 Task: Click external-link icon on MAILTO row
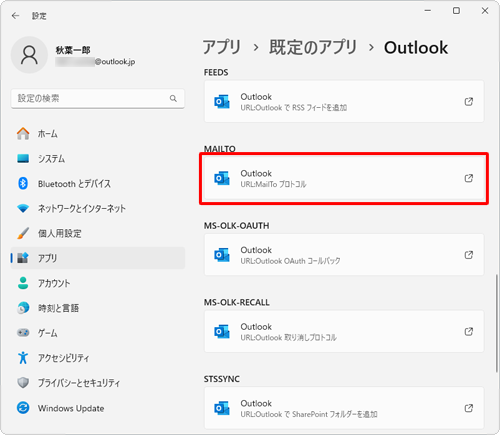[x=469, y=178]
